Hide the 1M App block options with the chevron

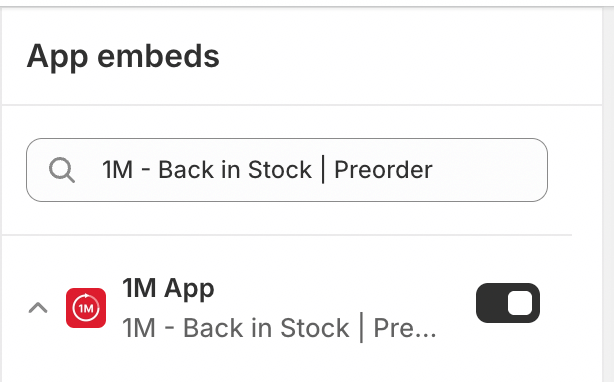(38, 308)
